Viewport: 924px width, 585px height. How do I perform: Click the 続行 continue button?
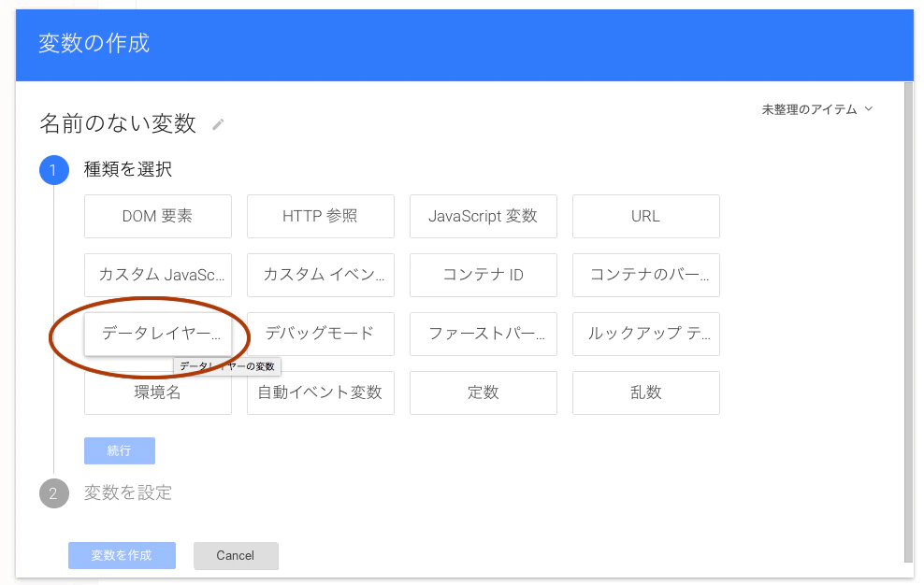point(120,450)
